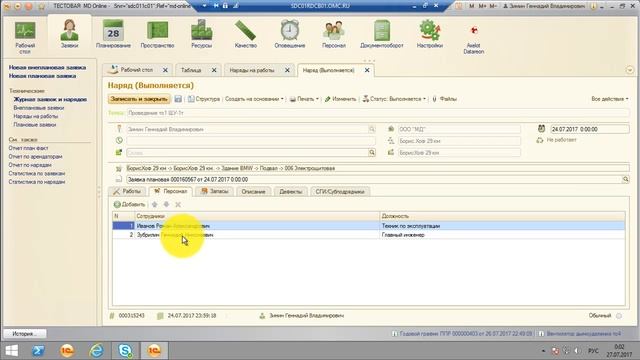Image resolution: width=640 pixels, height=360 pixels.
Task: Click the Сотрудники column header
Action: (x=257, y=216)
